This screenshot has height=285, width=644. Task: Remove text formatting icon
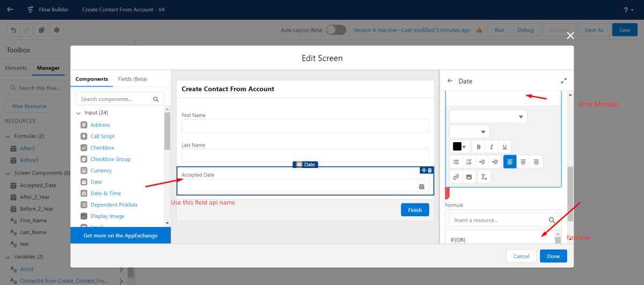pyautogui.click(x=484, y=177)
